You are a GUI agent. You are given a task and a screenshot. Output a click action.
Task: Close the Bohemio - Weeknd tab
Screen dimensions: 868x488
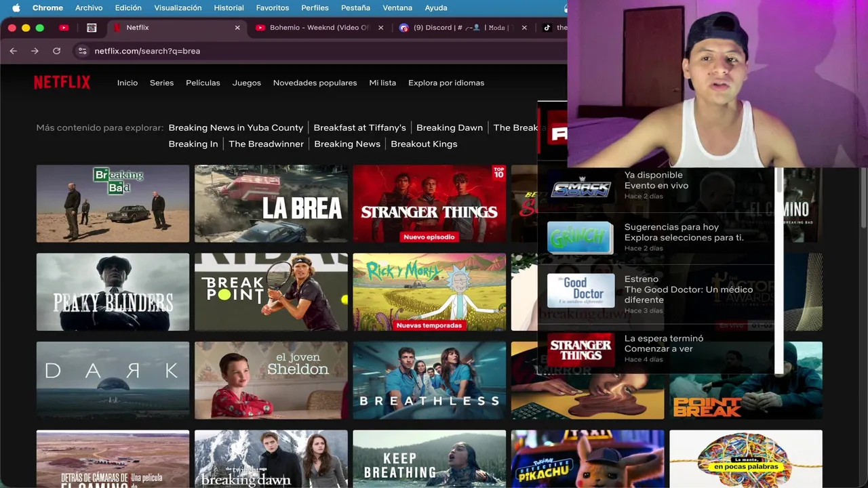click(380, 28)
